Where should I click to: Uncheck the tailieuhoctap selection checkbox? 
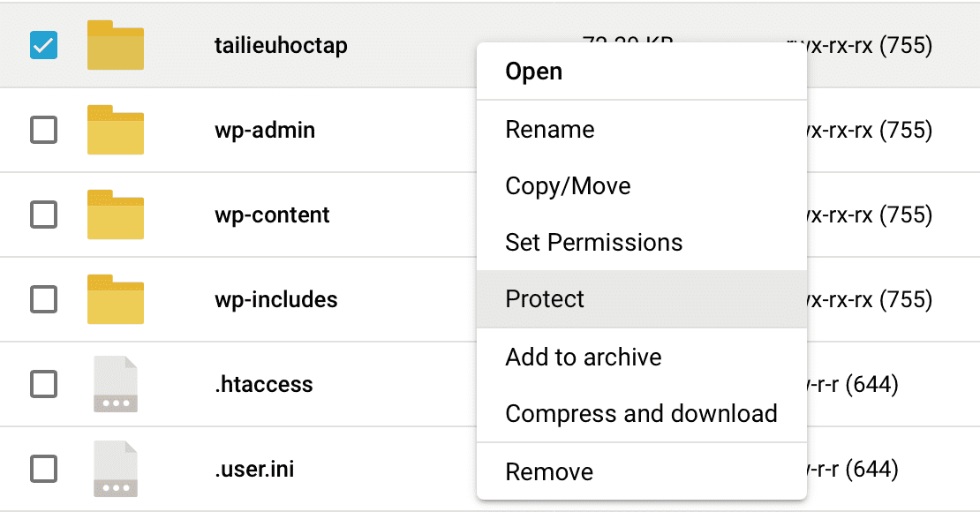pos(43,45)
